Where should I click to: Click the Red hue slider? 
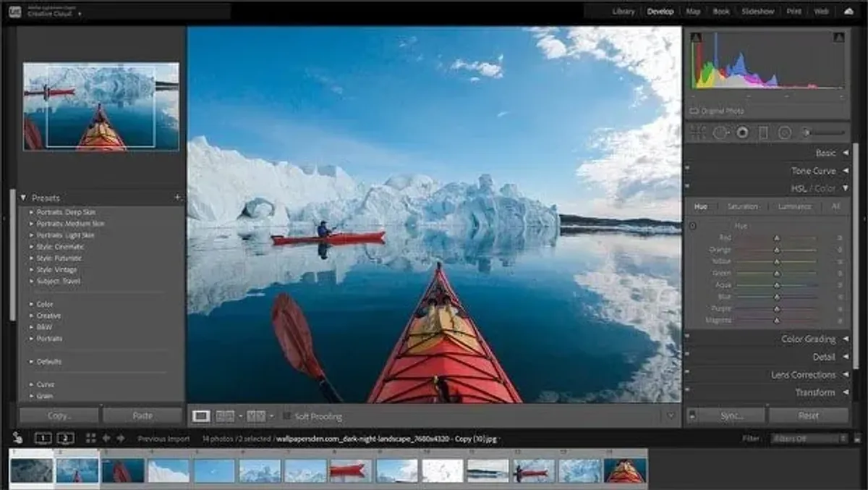pos(777,238)
